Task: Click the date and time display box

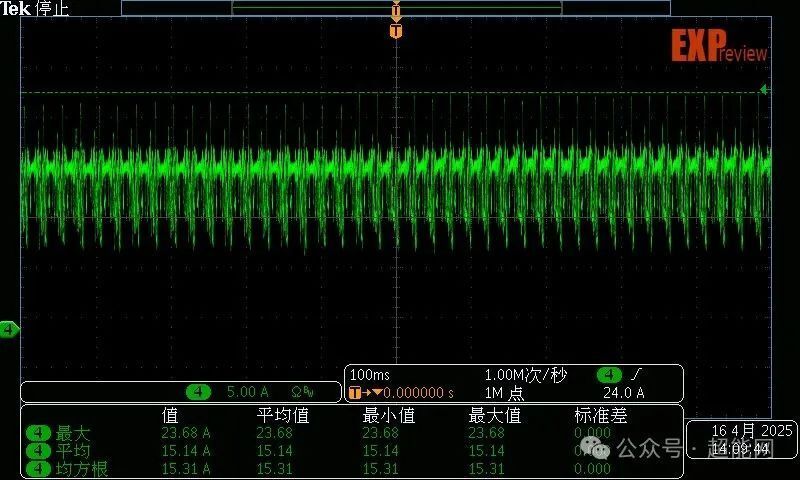Action: (740, 440)
